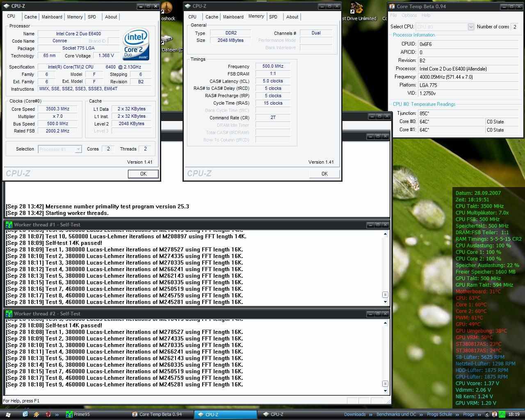The image size is (525, 420).
Task: Open the Selection Processor #1 dropdown
Action: [60, 149]
